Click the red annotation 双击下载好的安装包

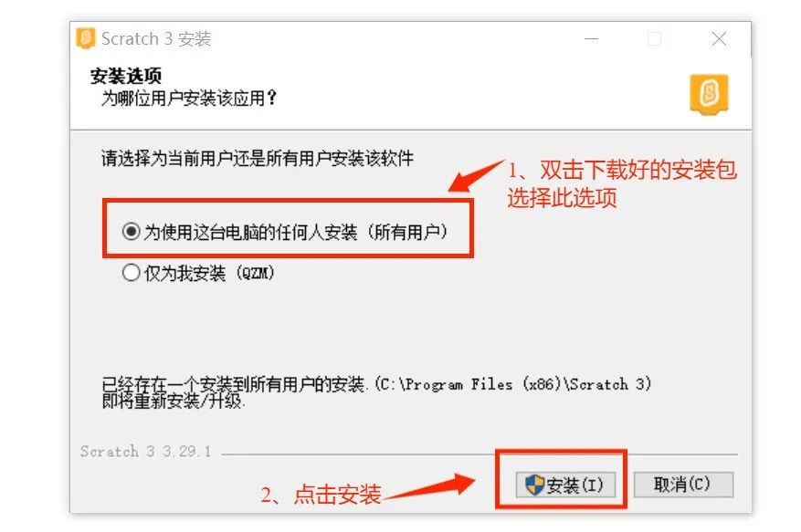[x=638, y=170]
